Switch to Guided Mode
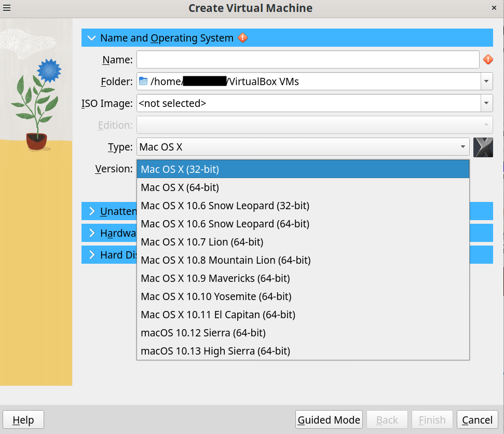 click(x=329, y=419)
